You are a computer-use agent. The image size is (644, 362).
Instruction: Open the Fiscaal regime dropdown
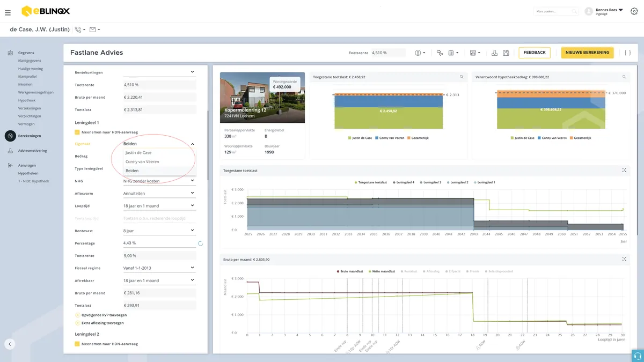click(159, 268)
